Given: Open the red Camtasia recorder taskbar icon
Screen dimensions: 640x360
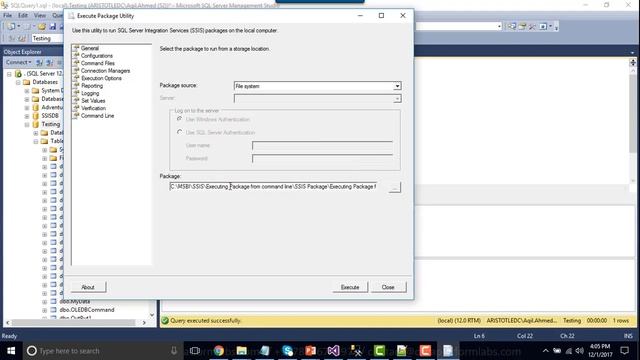Looking at the screenshot, I should [425, 351].
